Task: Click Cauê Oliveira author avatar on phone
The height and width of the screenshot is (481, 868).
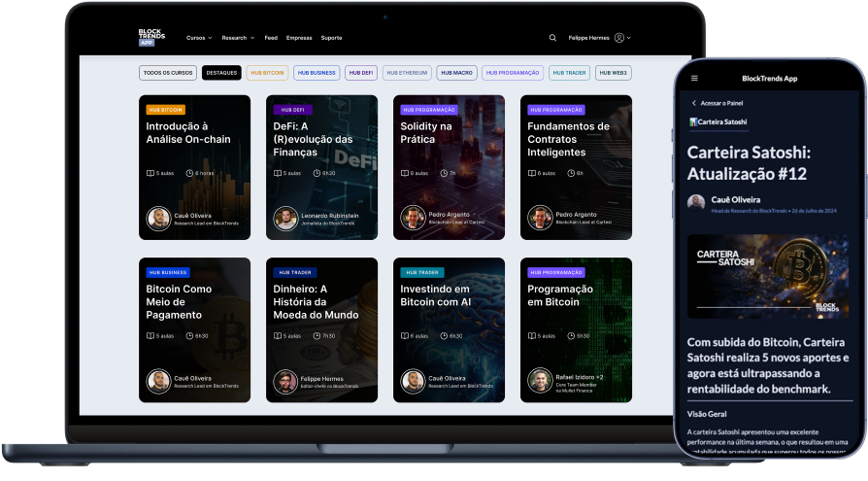Action: [696, 203]
